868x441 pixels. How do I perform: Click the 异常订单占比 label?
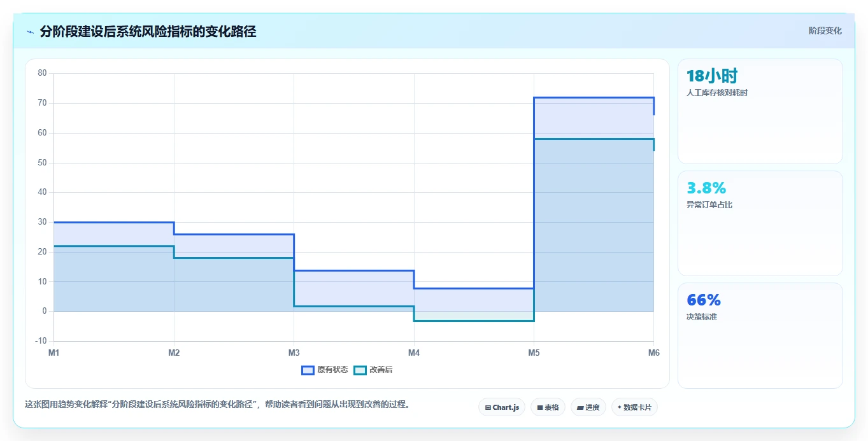[709, 205]
